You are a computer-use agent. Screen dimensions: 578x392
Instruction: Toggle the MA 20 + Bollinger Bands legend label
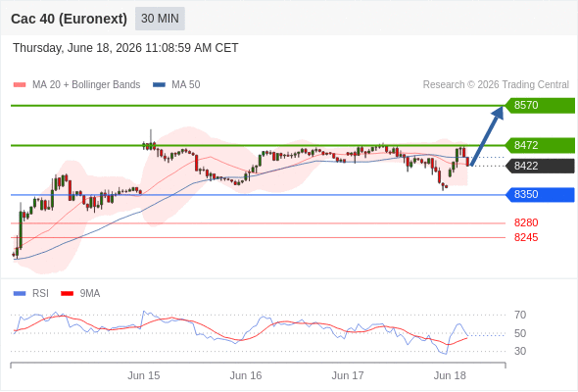86,85
